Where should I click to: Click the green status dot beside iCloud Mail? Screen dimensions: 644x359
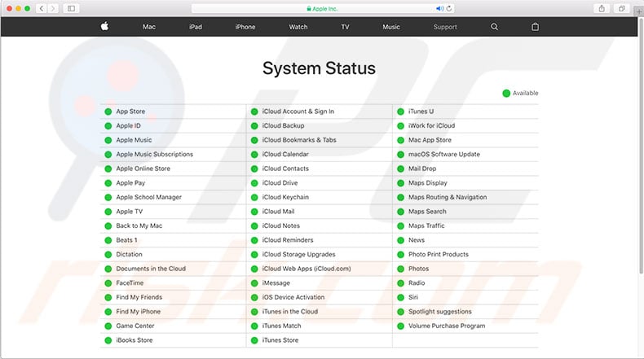[x=254, y=212]
